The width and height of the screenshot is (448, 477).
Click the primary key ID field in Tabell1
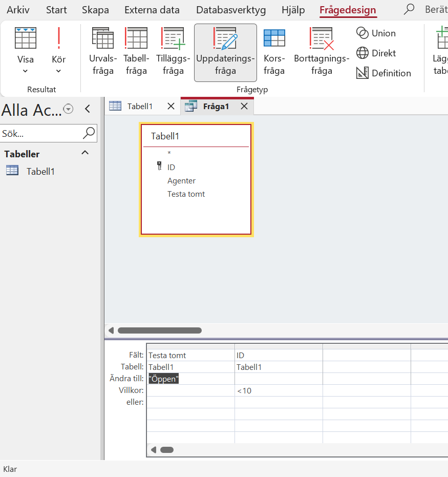click(x=171, y=167)
